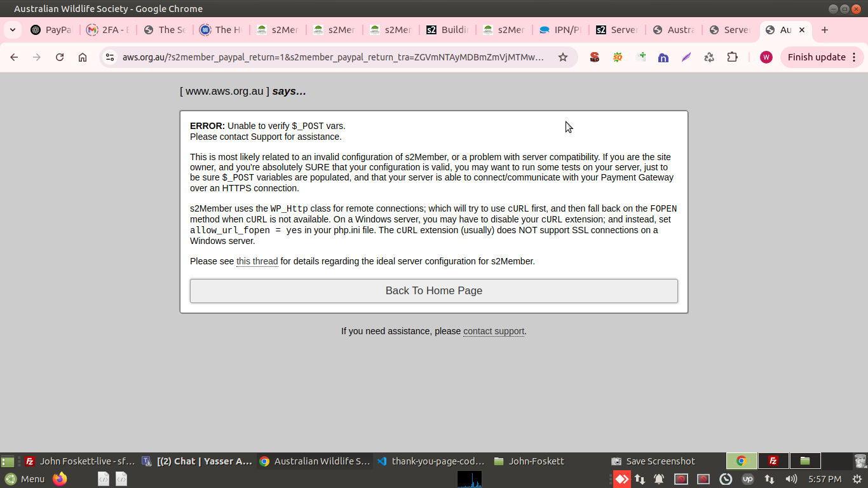Open the 'contact support' link
The image size is (868, 488).
coord(494,331)
